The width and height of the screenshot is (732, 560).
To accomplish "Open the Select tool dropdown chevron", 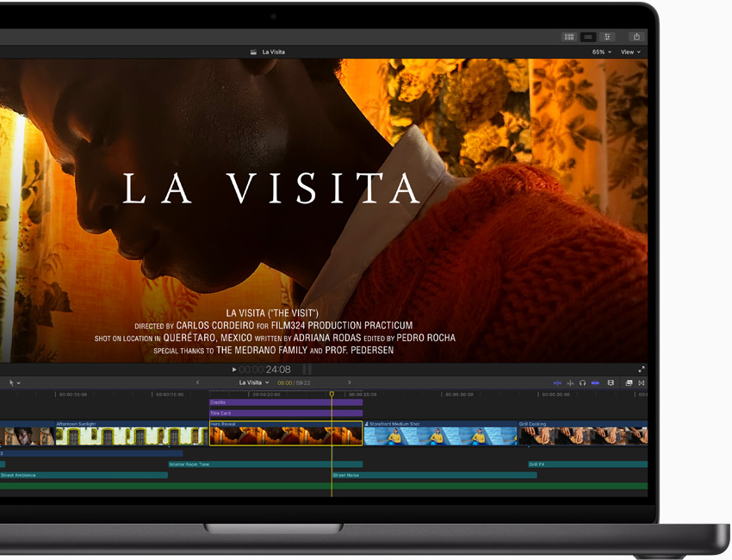I will (19, 383).
